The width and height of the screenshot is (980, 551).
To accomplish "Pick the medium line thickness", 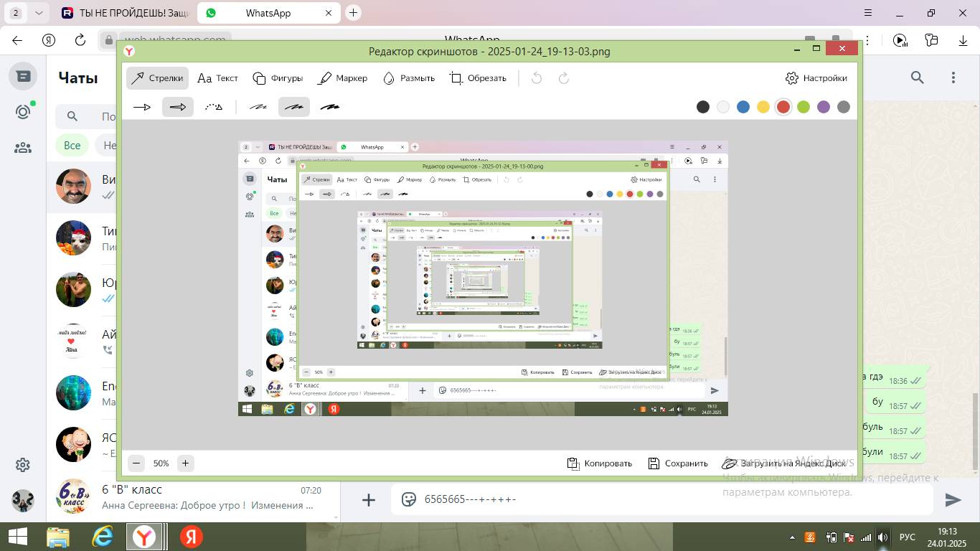I will 294,107.
